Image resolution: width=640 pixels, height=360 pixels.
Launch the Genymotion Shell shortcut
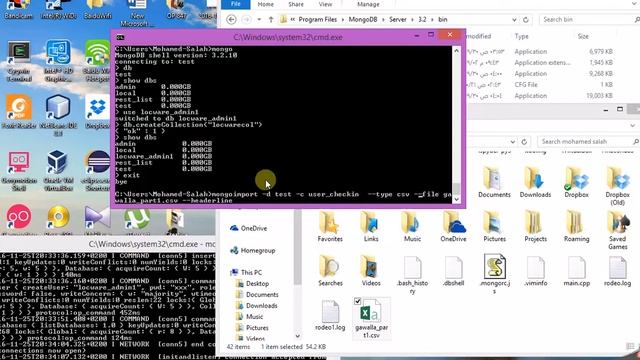point(19,171)
